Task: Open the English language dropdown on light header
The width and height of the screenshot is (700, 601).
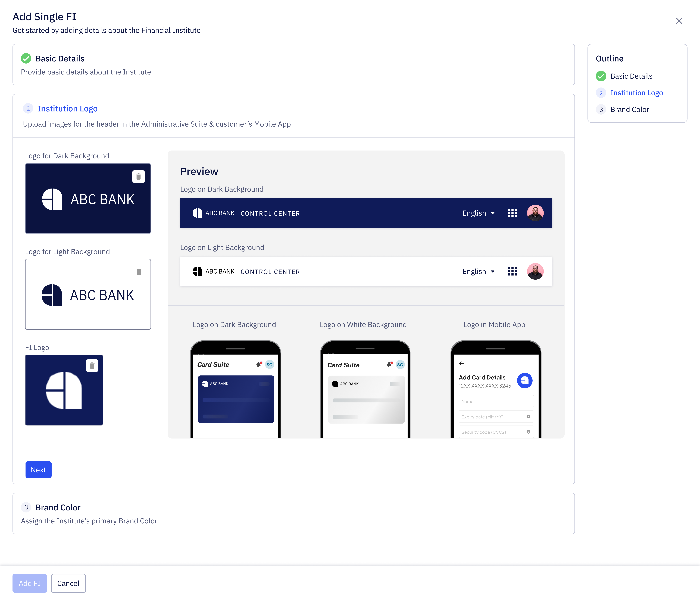Action: [478, 271]
